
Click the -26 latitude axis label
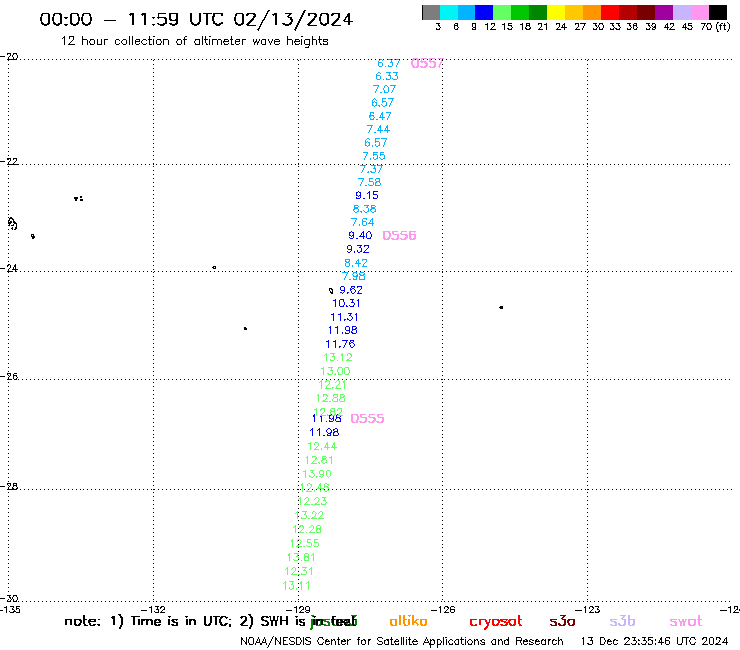(9, 377)
